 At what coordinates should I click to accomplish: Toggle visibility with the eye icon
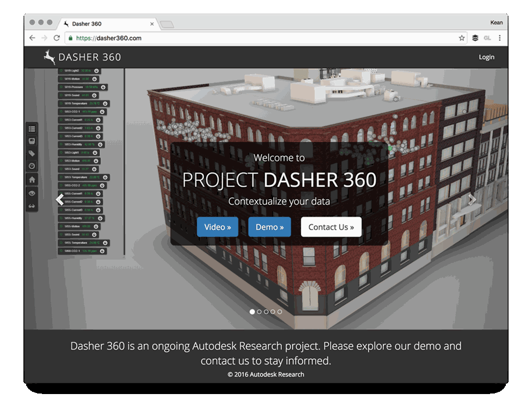point(32,193)
